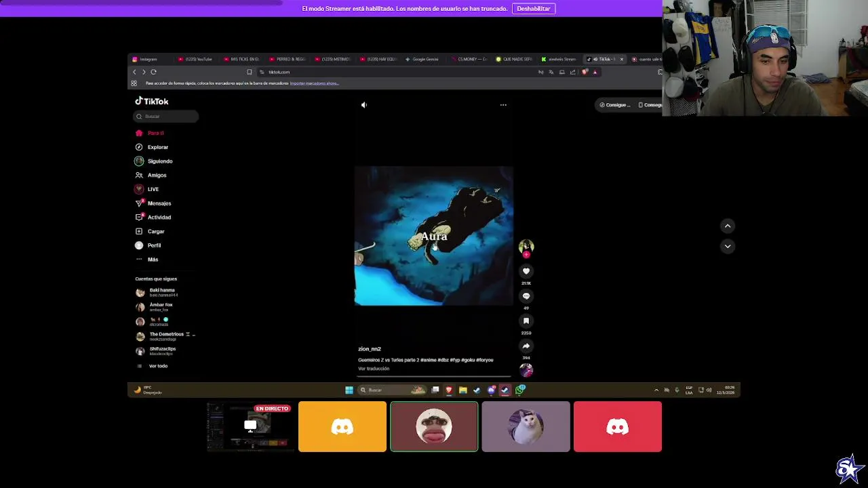Reload the tiktok.com page
868x488 pixels.
pos(153,72)
